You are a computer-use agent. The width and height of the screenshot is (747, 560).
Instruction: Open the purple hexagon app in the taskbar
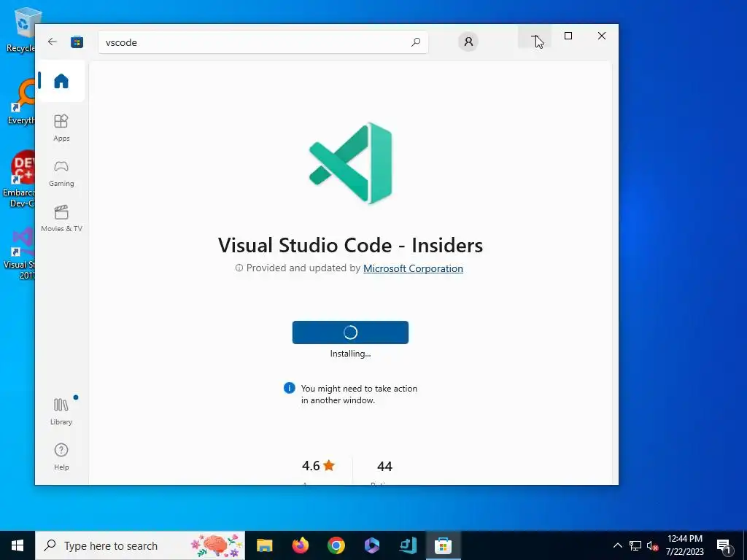pyautogui.click(x=371, y=545)
